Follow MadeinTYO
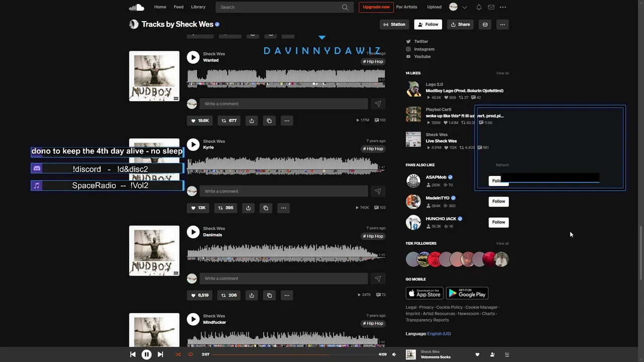The height and width of the screenshot is (362, 644). [x=499, y=202]
